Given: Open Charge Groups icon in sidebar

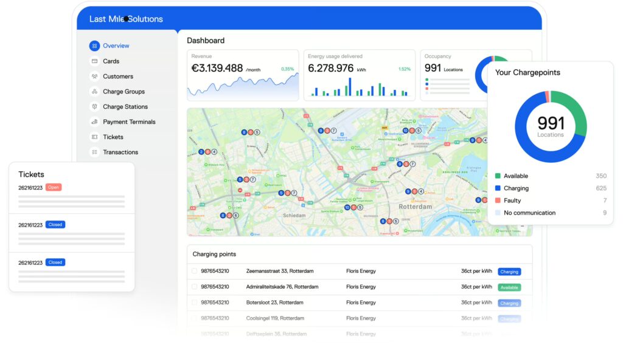Looking at the screenshot, I should pos(94,92).
